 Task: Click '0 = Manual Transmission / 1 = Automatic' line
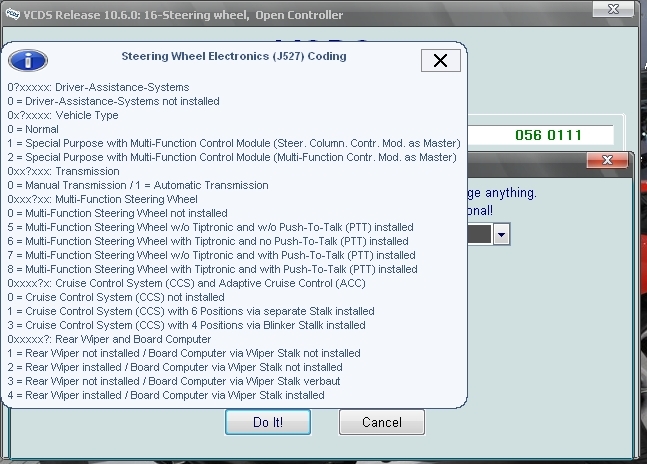point(138,186)
